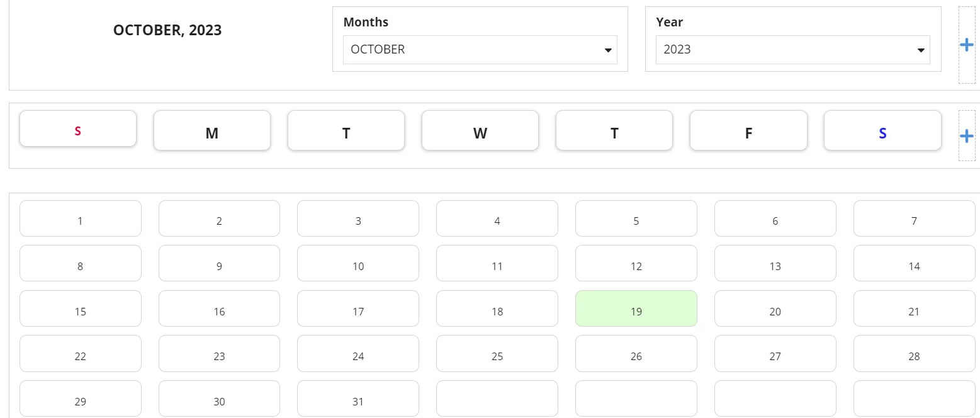Screen dimensions: 980x418
Task: Select date 6 in the first row
Action: point(775,218)
